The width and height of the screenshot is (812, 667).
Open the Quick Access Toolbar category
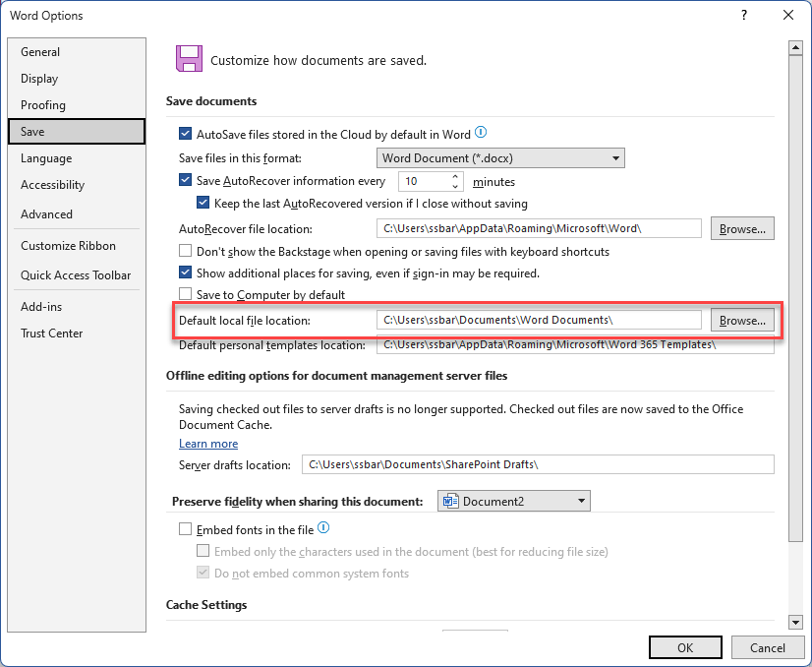pos(77,275)
